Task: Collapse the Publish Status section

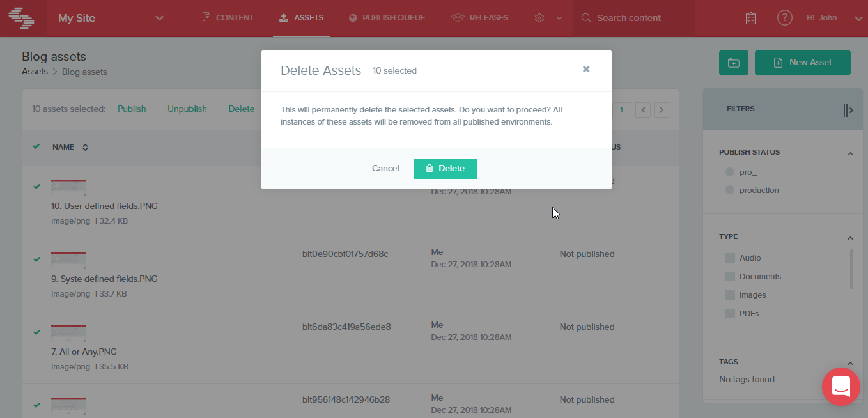Action: pos(850,153)
